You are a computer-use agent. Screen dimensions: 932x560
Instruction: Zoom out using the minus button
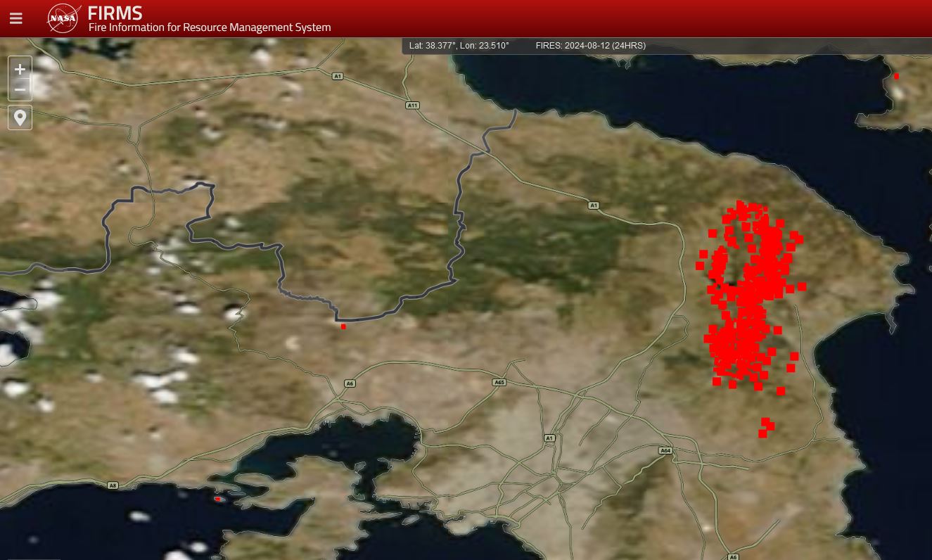click(20, 90)
